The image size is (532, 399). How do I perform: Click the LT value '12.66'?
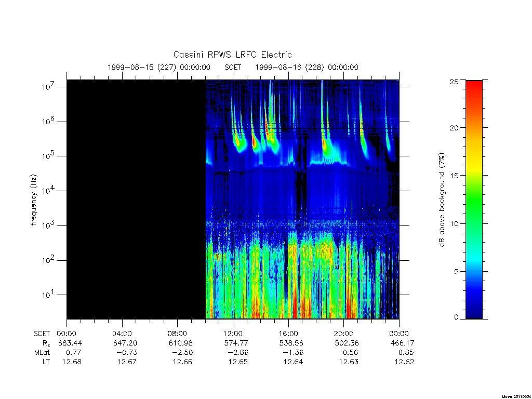click(x=182, y=362)
